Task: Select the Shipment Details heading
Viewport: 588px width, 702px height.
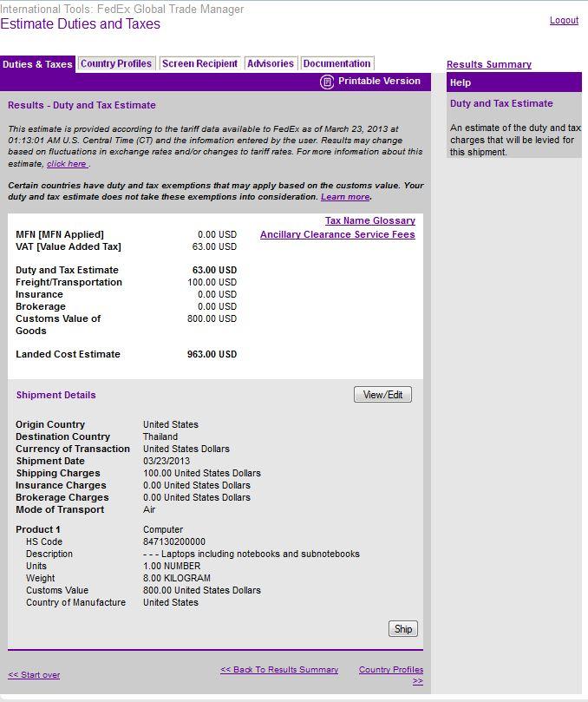Action: click(x=56, y=395)
